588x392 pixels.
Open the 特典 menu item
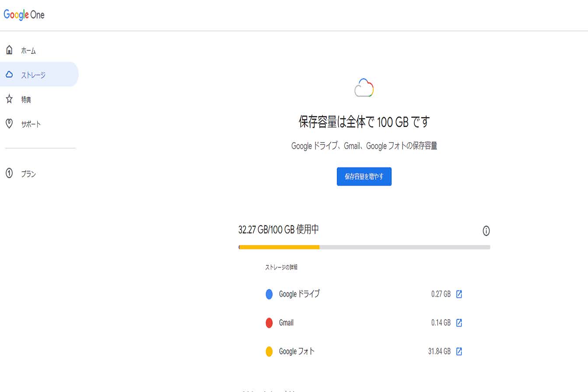[x=26, y=100]
